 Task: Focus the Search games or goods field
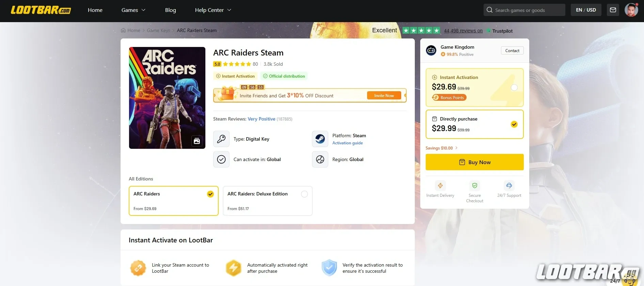[x=524, y=10]
